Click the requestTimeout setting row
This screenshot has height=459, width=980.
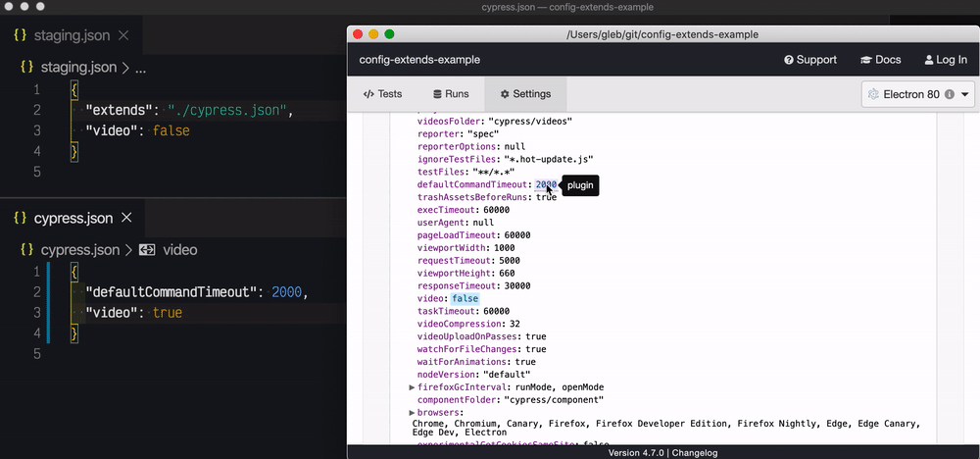pos(468,260)
